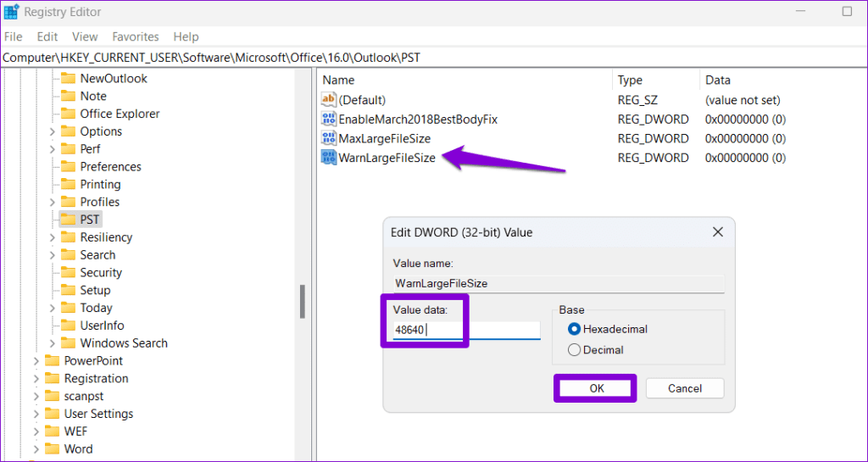Select the WarnLargeFileSize DWORD icon

329,158
